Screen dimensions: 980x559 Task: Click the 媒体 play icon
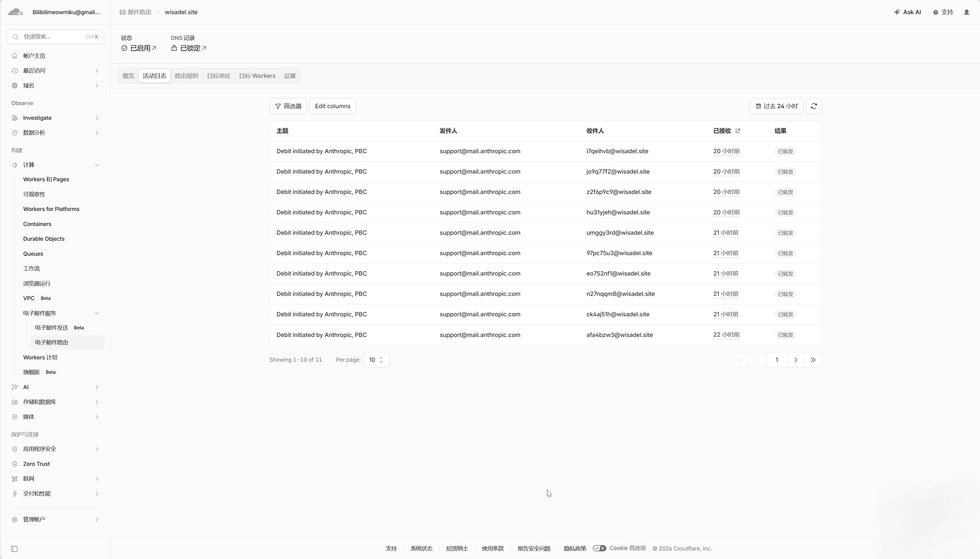click(x=15, y=417)
